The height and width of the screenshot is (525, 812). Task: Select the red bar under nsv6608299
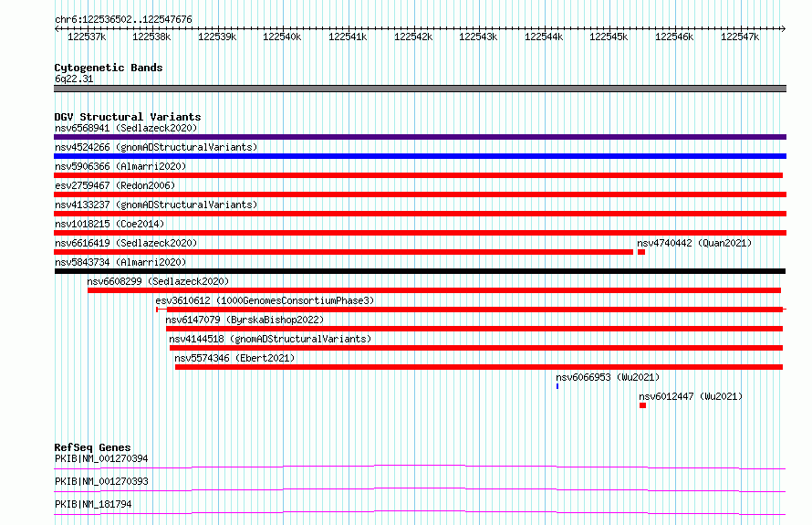click(434, 290)
